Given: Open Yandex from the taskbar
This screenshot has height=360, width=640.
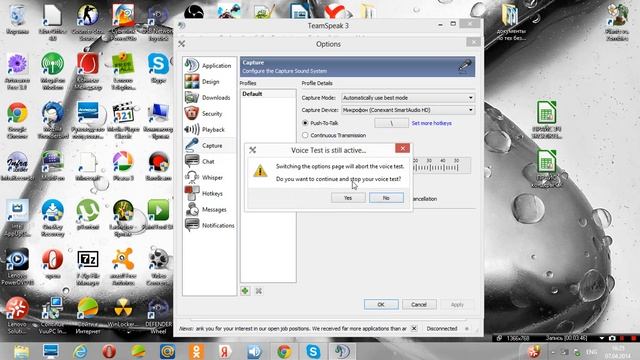Looking at the screenshot, I should coord(225,351).
